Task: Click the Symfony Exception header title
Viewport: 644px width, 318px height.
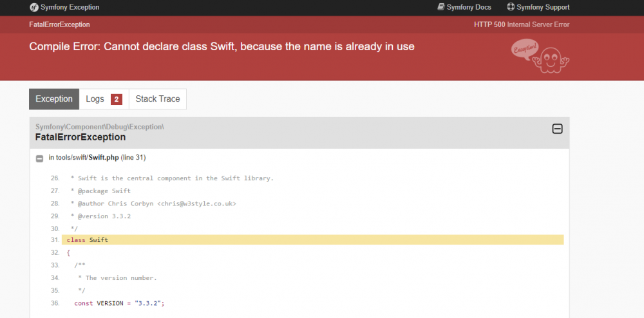Action: pos(70,7)
